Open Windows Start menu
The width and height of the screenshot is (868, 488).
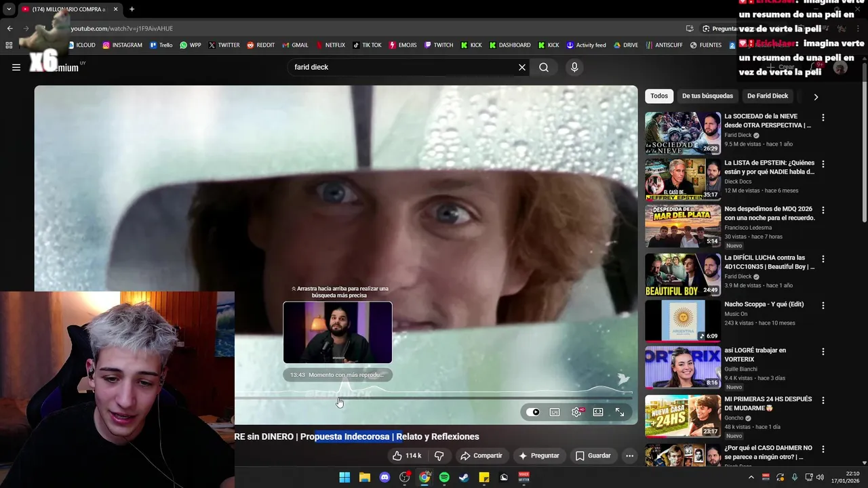pyautogui.click(x=344, y=477)
